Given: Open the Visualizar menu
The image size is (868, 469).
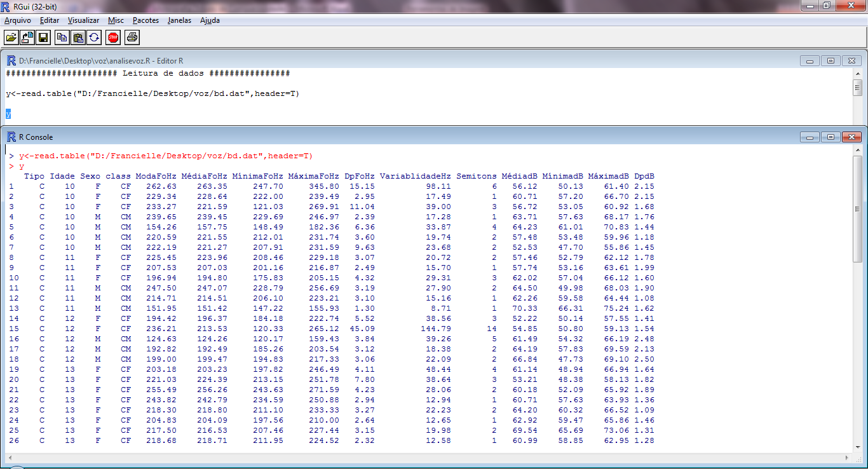Looking at the screenshot, I should coord(84,20).
